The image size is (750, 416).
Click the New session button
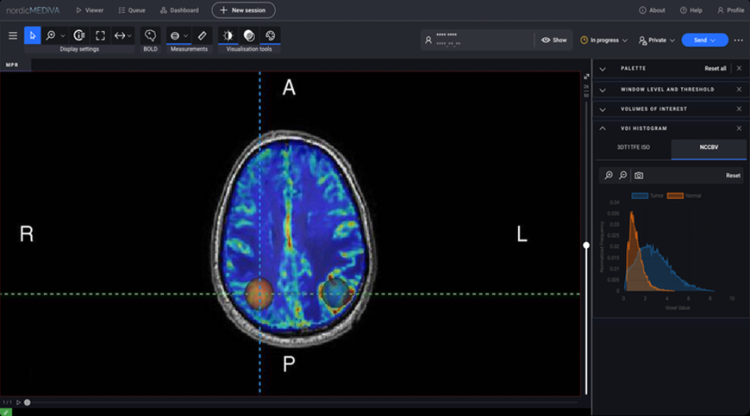[243, 10]
